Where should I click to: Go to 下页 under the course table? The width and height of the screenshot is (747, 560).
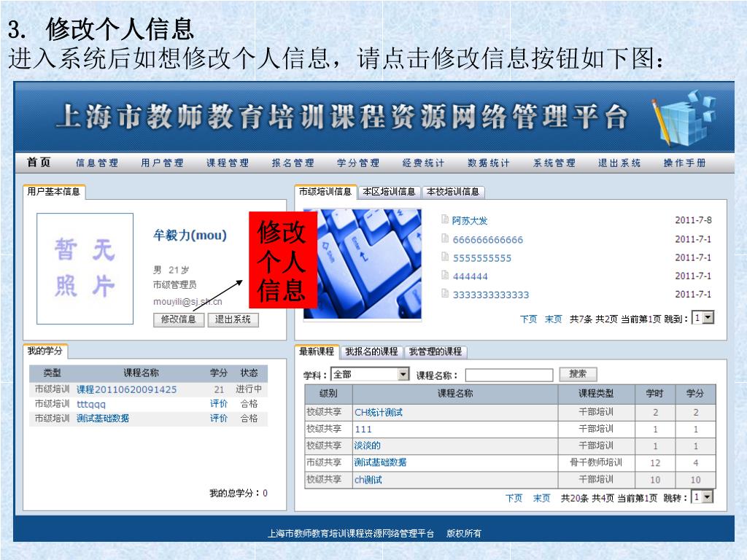[x=514, y=498]
